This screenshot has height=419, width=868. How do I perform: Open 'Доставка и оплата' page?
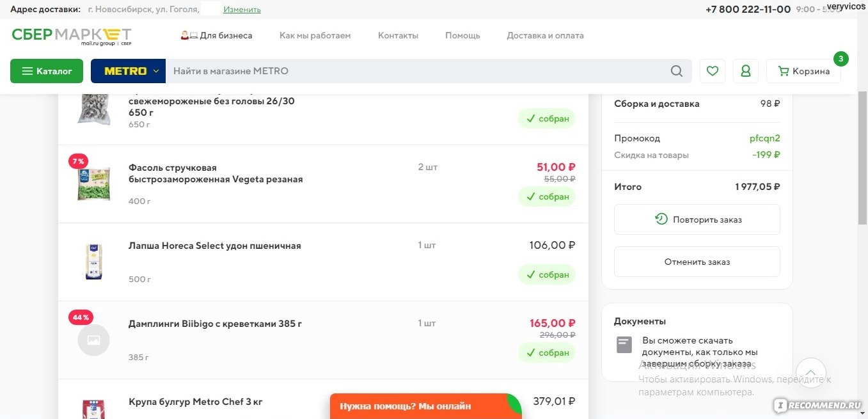(x=545, y=36)
